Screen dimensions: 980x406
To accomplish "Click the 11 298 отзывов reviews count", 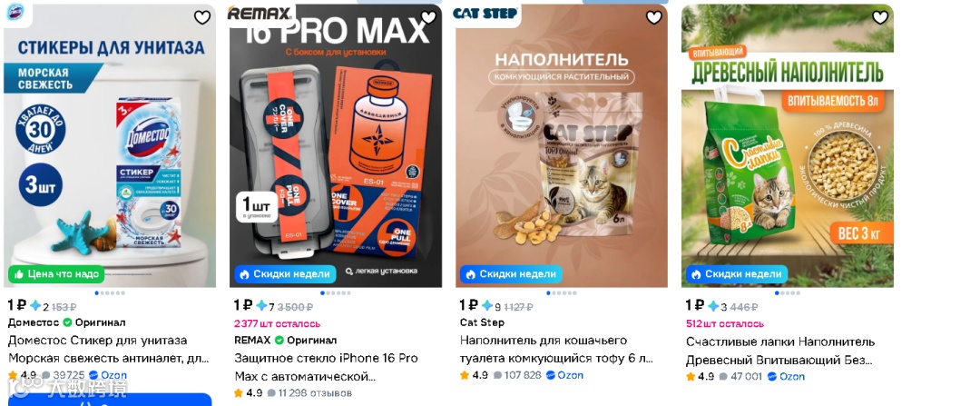I will (x=309, y=393).
